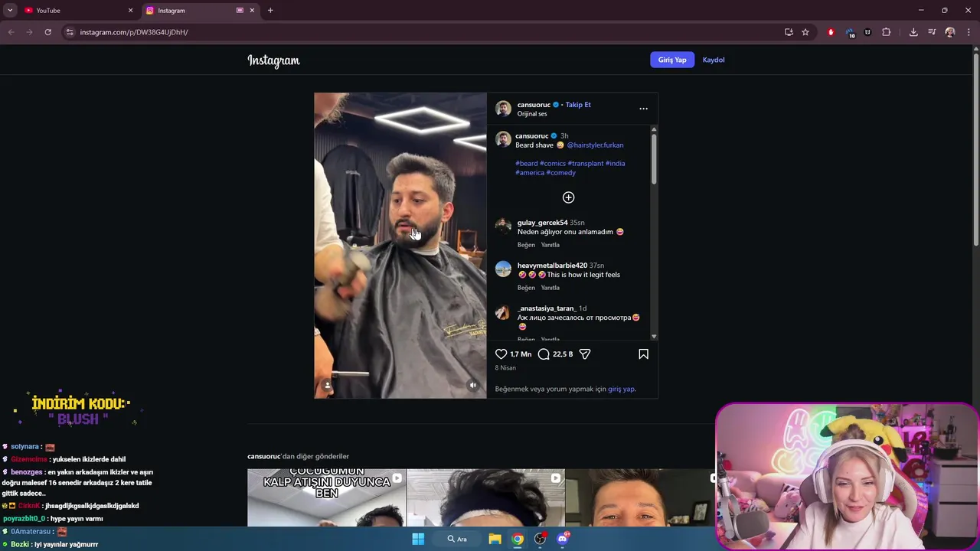Viewport: 980px width, 551px height.
Task: Click Yanıtla under heavymetalbarbie420 comment
Action: tap(550, 288)
